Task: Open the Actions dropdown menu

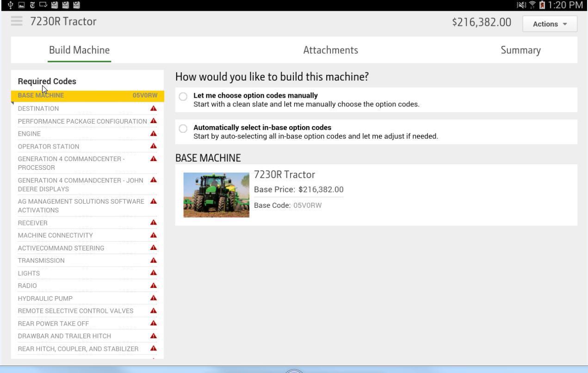Action: (549, 24)
